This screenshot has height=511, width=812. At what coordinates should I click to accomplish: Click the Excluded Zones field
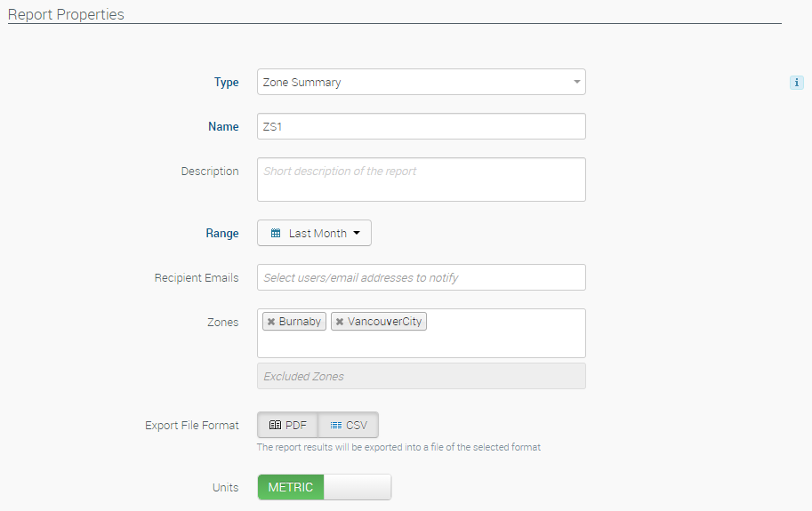(421, 376)
